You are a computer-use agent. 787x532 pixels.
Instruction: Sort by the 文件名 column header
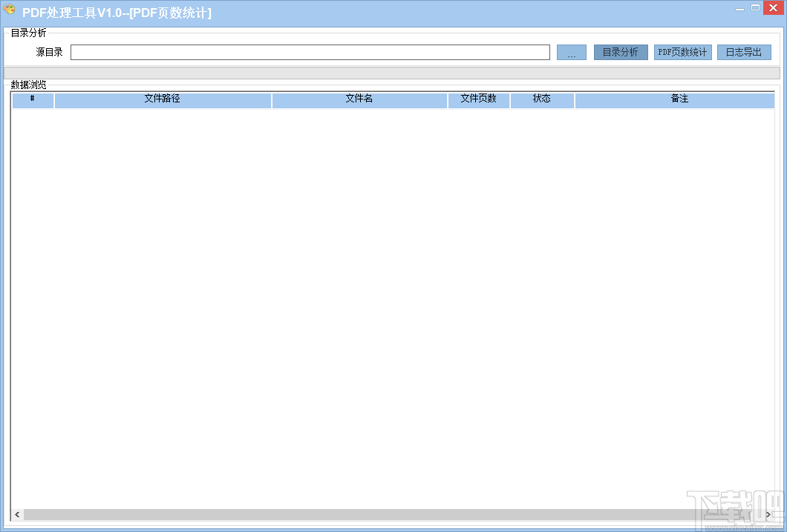pyautogui.click(x=359, y=99)
